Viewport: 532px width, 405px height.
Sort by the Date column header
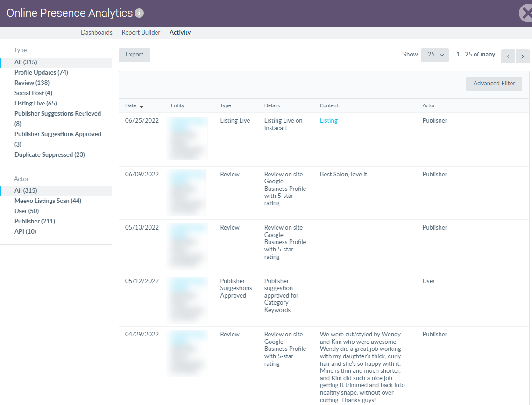131,106
